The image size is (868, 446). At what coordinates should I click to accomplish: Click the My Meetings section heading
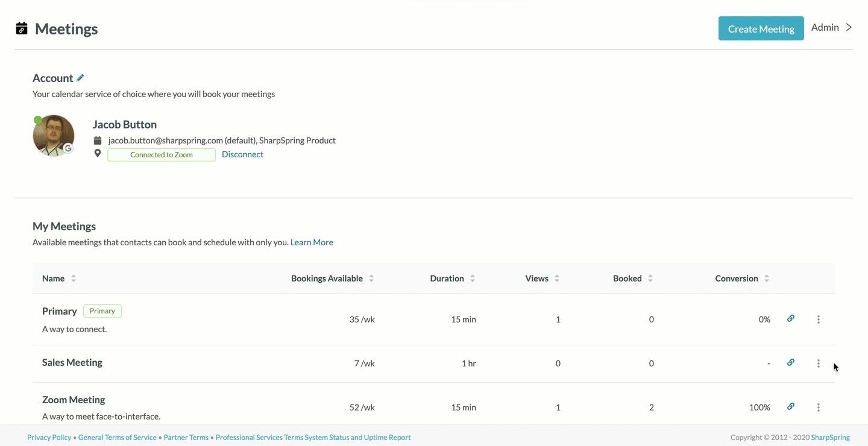(x=64, y=227)
